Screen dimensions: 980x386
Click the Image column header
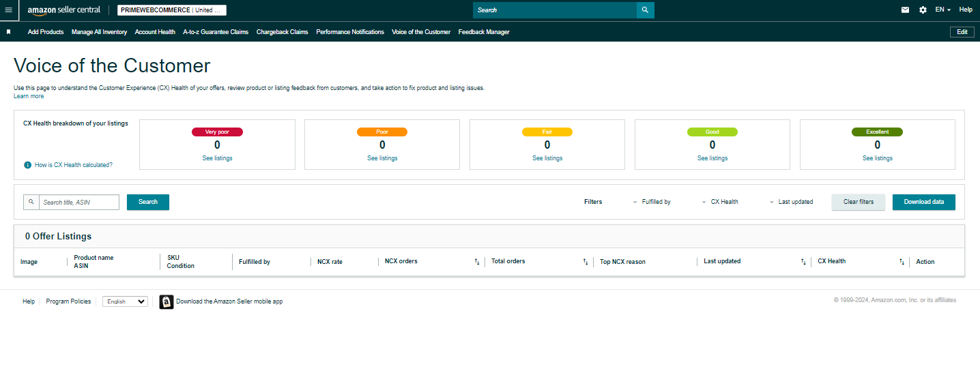(x=29, y=262)
